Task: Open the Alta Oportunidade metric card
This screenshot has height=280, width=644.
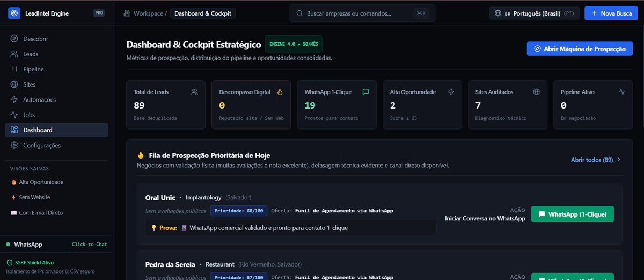Action: 422,105
